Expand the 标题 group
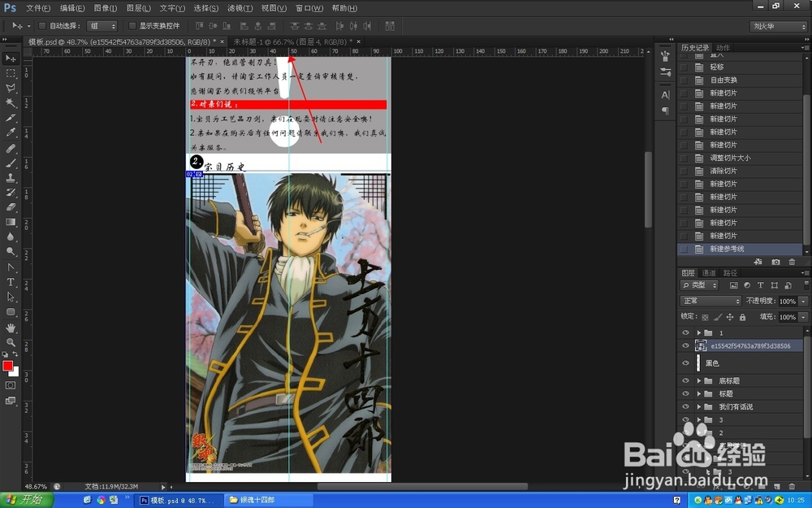This screenshot has height=508, width=812. [x=698, y=393]
